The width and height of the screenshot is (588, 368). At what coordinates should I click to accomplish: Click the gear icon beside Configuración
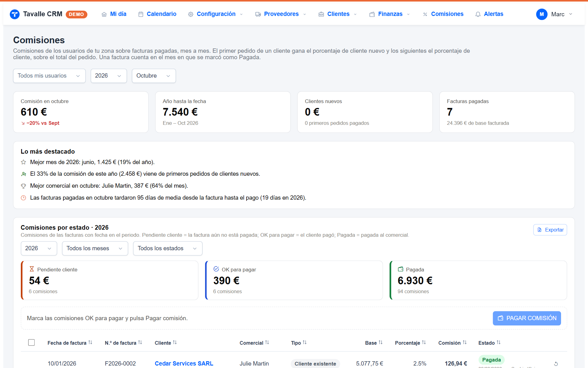point(191,14)
